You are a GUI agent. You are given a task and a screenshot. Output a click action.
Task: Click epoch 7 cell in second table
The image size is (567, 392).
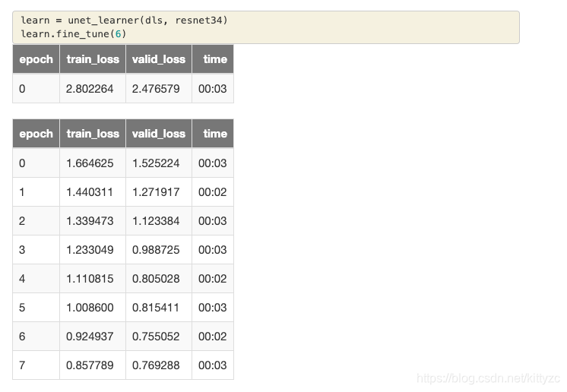click(36, 365)
